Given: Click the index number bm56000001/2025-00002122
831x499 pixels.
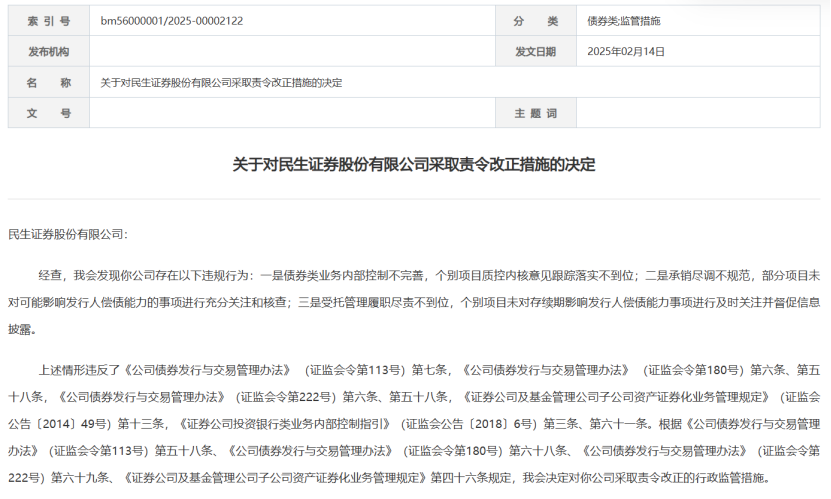Looking at the screenshot, I should tap(172, 21).
